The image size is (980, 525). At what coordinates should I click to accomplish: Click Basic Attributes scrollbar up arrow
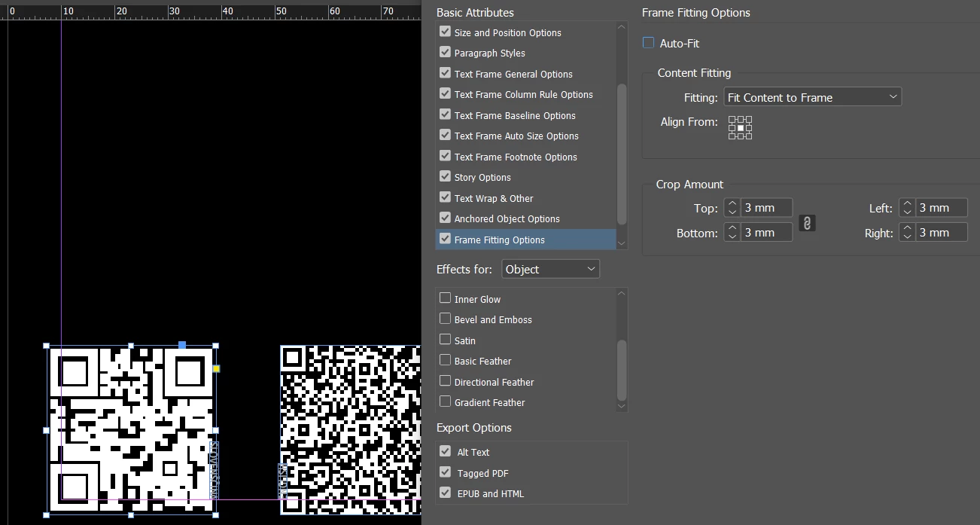point(622,28)
